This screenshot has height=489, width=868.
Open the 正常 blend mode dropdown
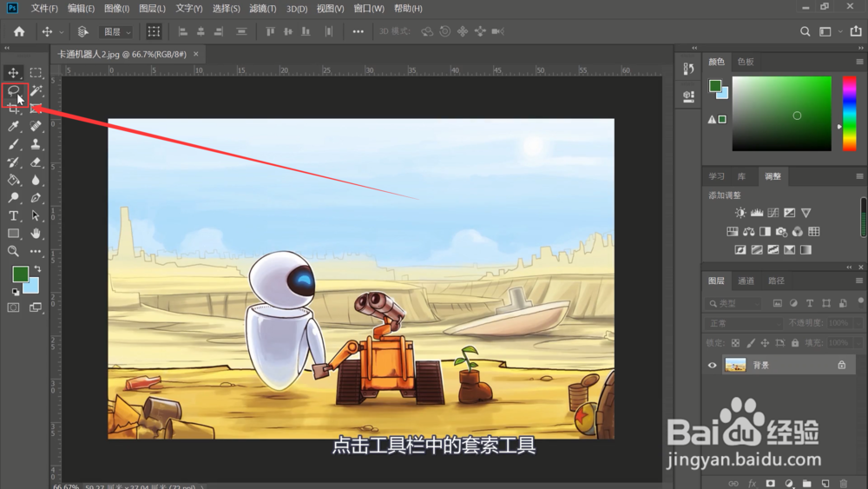point(743,323)
